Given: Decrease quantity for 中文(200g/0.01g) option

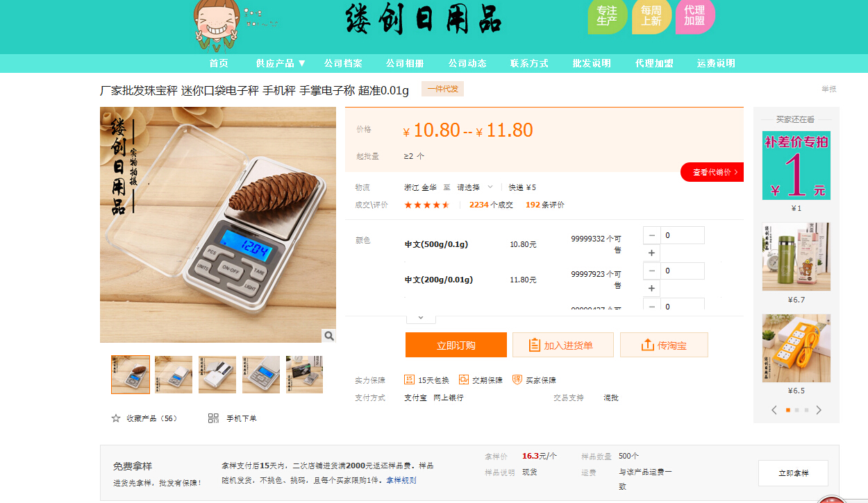Looking at the screenshot, I should (x=651, y=271).
